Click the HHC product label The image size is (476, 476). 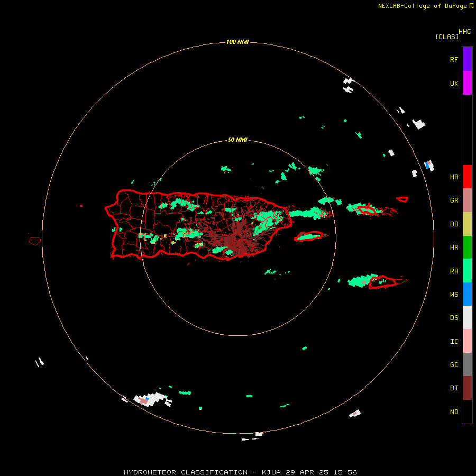point(464,32)
